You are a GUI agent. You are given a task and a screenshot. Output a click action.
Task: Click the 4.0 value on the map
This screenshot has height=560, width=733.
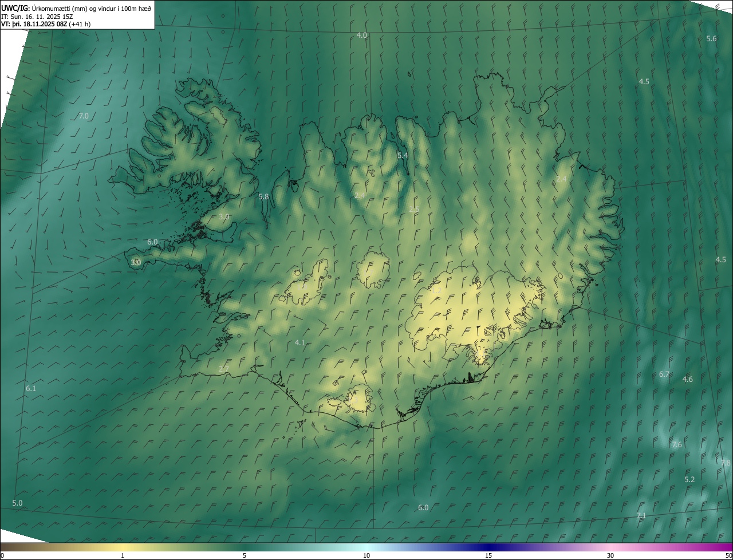[x=362, y=36]
